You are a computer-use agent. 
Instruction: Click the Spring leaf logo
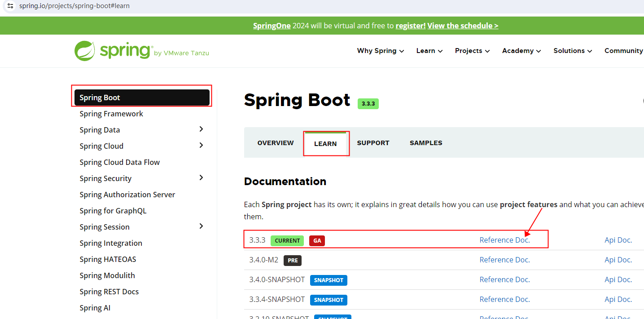tap(85, 51)
